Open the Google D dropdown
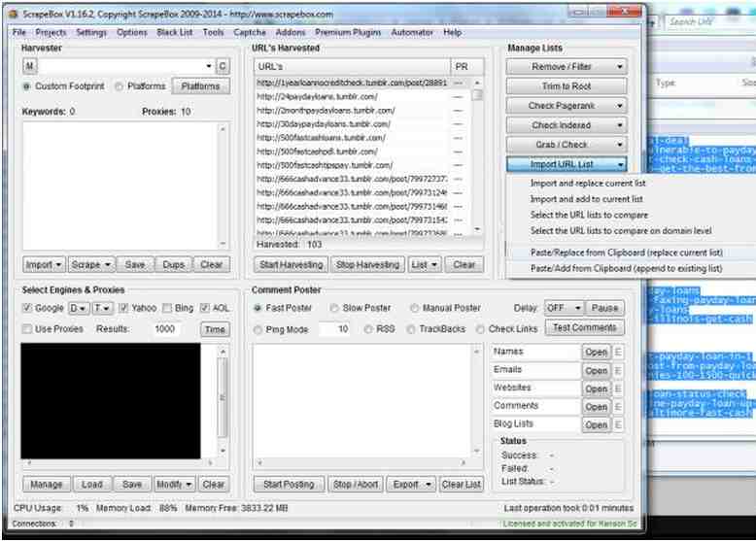The height and width of the screenshot is (541, 756). click(x=78, y=308)
